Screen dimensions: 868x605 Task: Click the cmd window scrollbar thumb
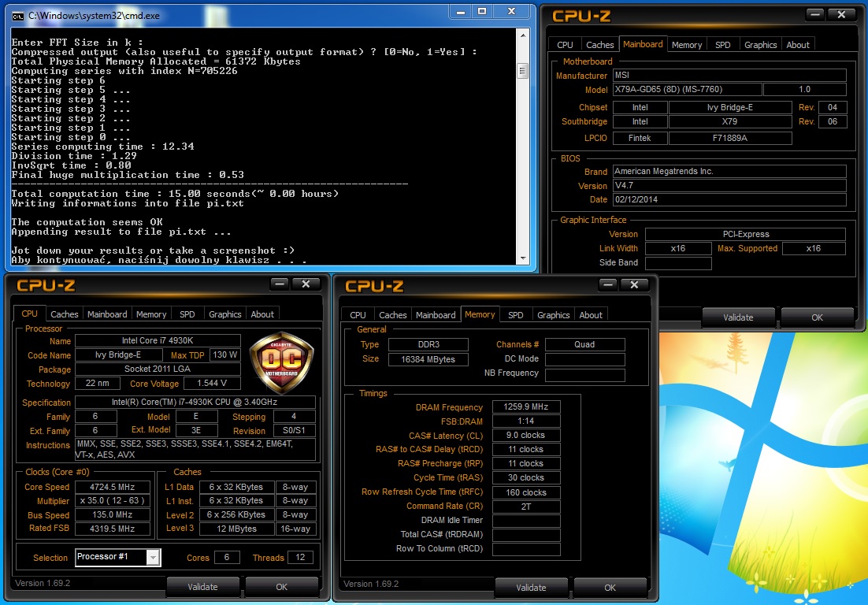(x=522, y=71)
